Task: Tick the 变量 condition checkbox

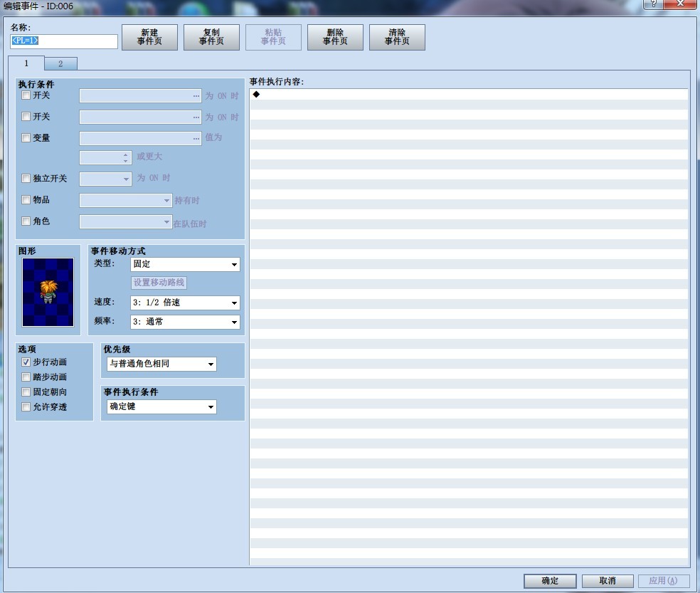Action: (26, 138)
